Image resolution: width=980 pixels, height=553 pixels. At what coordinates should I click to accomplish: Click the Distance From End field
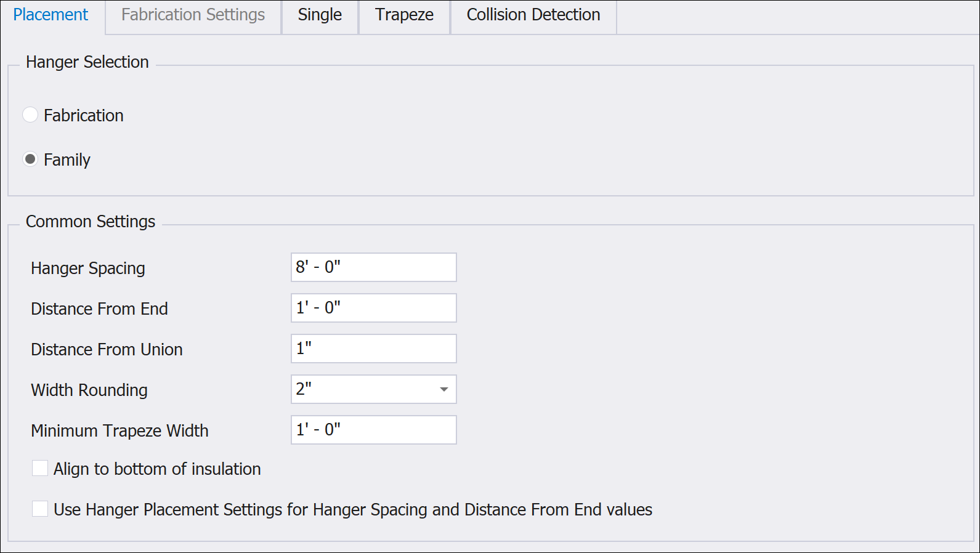(x=374, y=308)
